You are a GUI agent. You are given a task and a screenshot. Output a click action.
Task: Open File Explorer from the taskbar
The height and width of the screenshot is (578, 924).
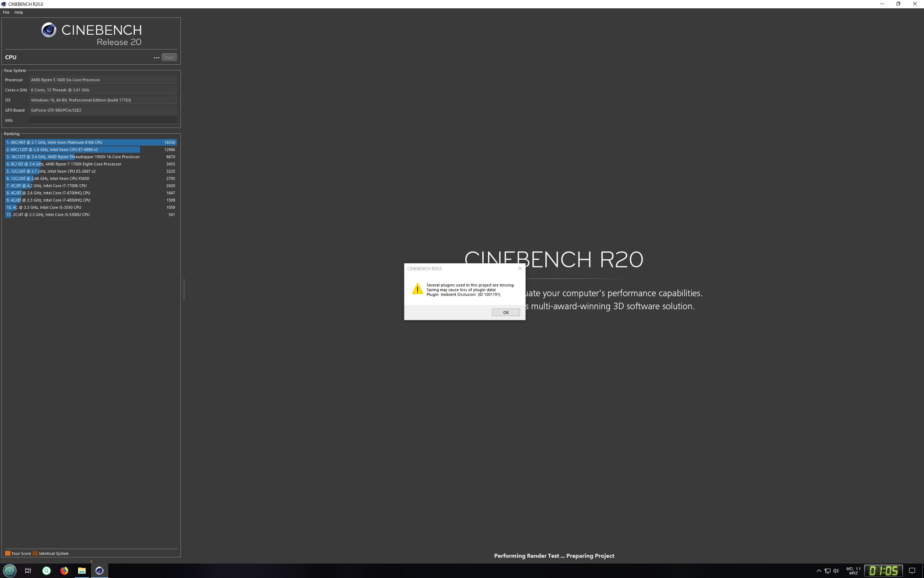tap(82, 571)
